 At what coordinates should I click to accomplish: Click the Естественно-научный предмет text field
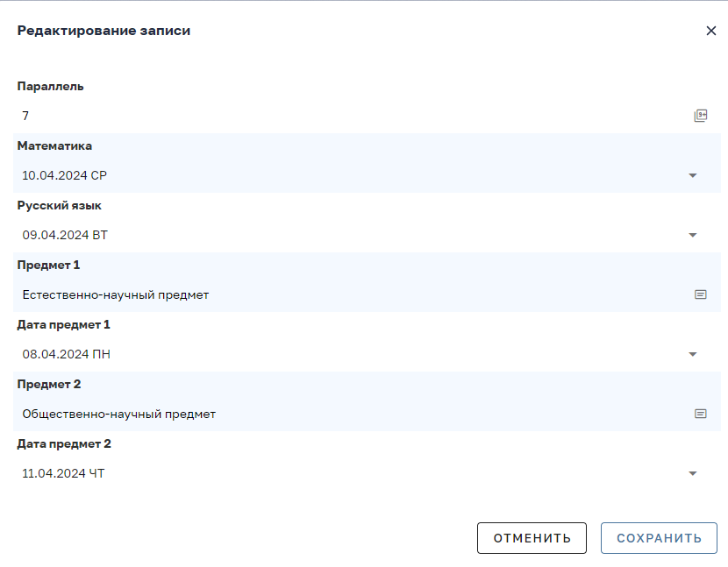click(353, 294)
